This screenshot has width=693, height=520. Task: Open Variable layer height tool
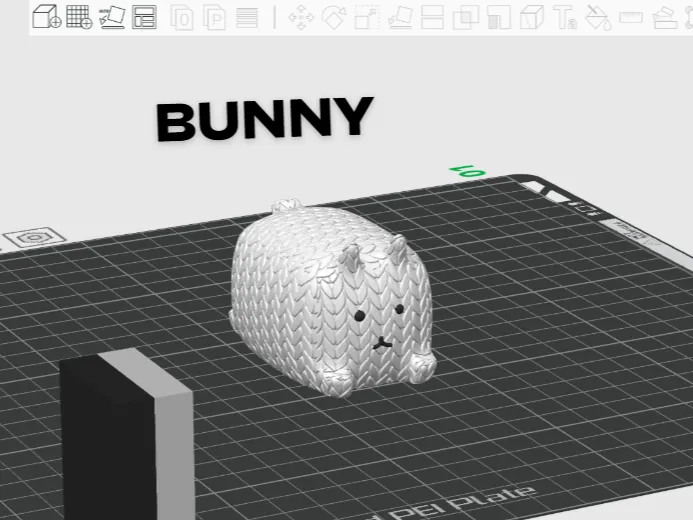pos(247,18)
